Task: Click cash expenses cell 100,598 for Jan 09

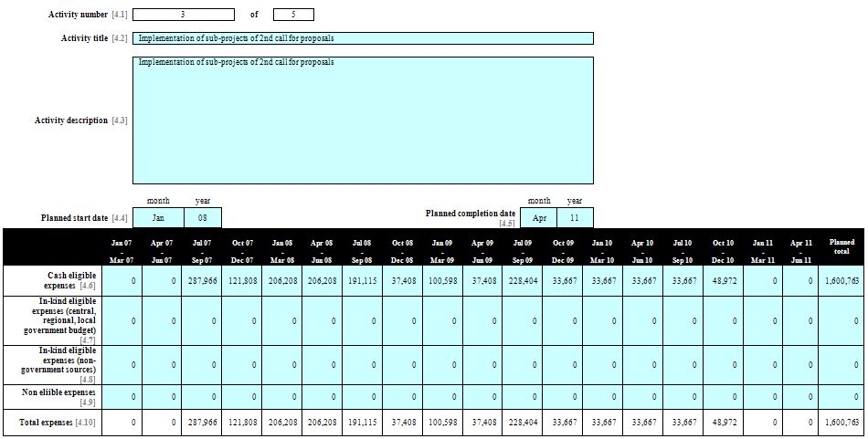Action: click(x=442, y=280)
